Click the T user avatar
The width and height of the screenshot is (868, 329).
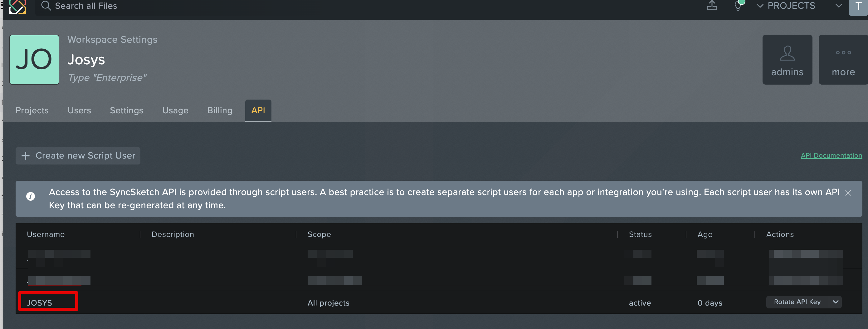click(858, 7)
